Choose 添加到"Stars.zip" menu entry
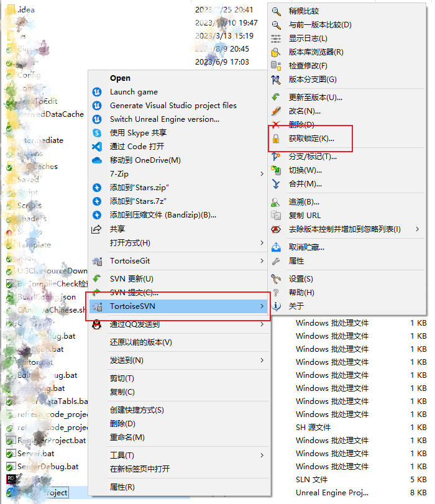The height and width of the screenshot is (504, 435). click(140, 188)
